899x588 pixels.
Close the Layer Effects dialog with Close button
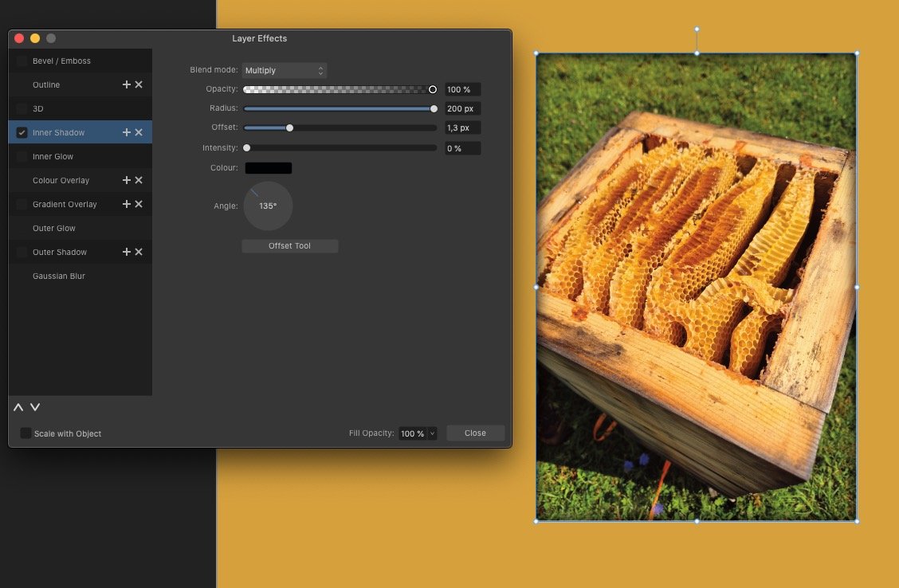point(475,433)
